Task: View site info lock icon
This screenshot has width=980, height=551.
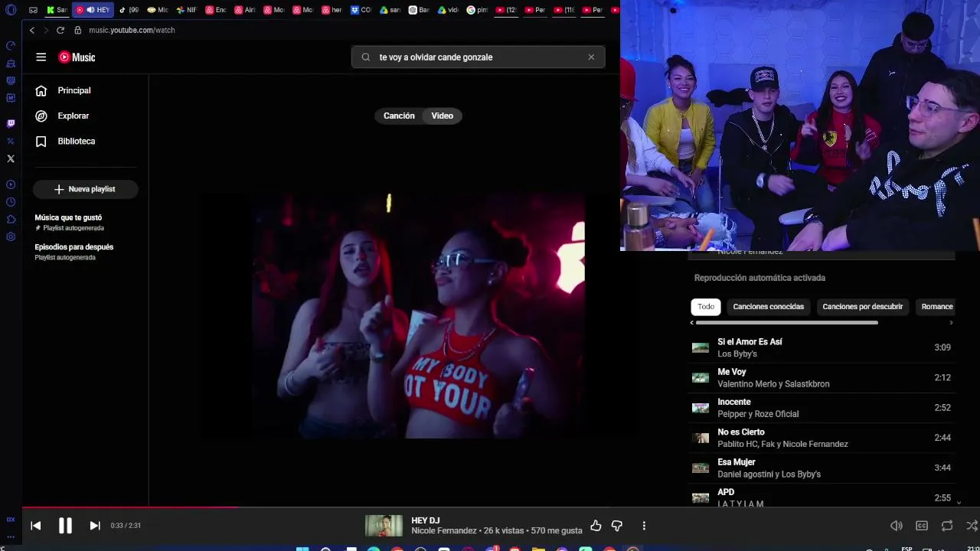Action: (x=77, y=30)
